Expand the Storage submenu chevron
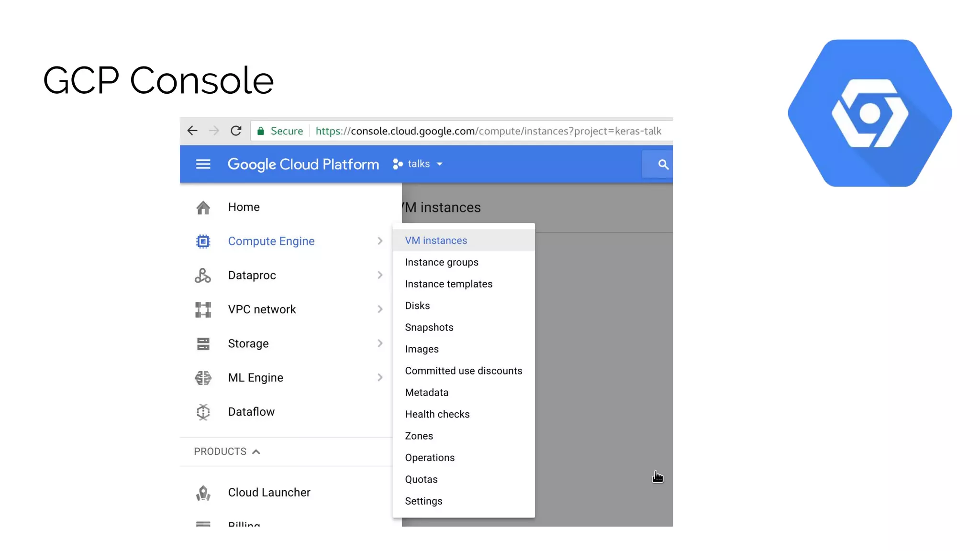This screenshot has width=980, height=551. [x=380, y=343]
